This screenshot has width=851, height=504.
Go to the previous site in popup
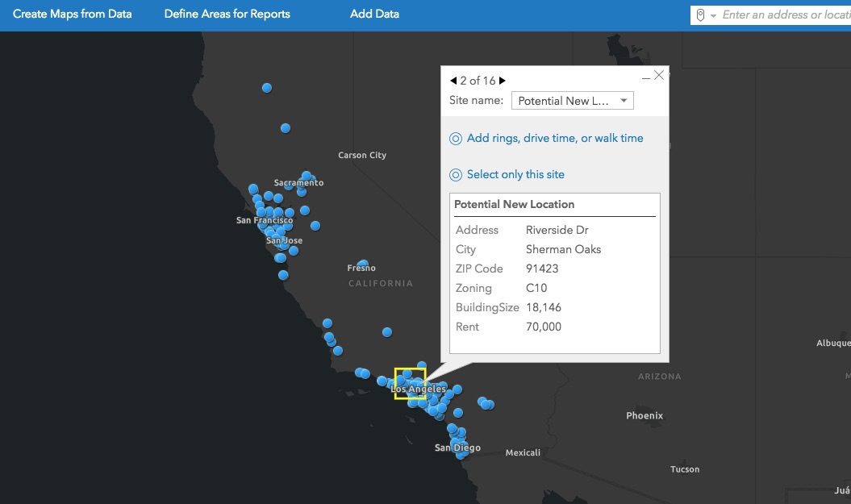click(454, 81)
